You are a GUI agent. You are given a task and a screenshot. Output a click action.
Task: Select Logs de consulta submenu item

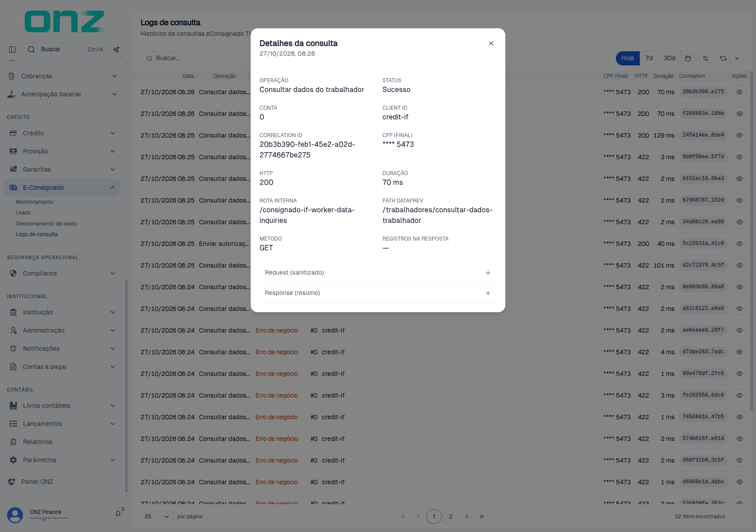tap(37, 234)
